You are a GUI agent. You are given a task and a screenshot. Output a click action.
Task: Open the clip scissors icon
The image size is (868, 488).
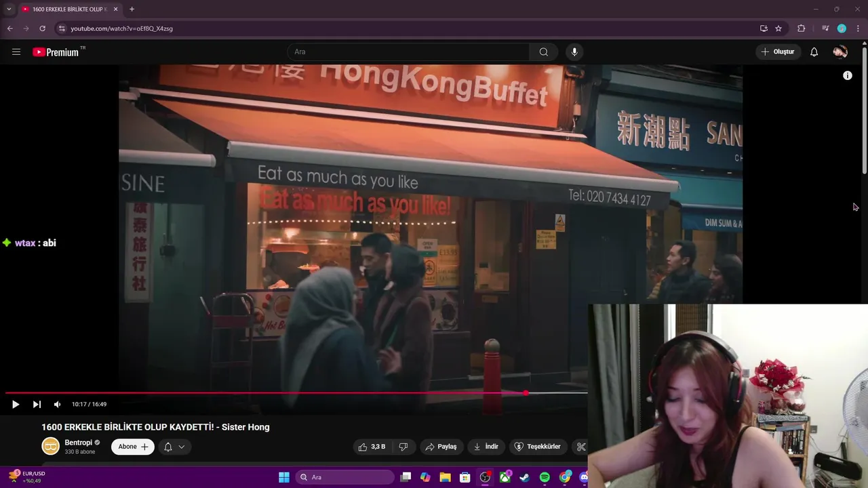(x=580, y=447)
